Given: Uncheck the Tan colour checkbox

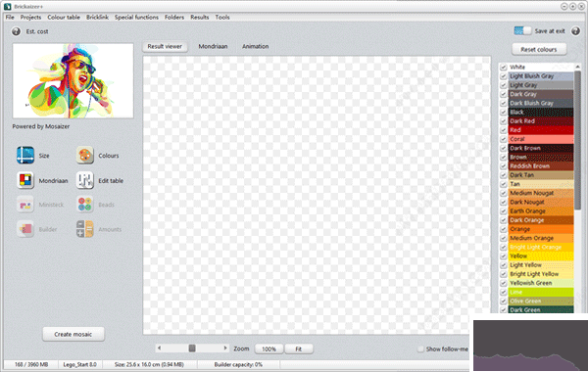Looking at the screenshot, I should click(x=504, y=184).
